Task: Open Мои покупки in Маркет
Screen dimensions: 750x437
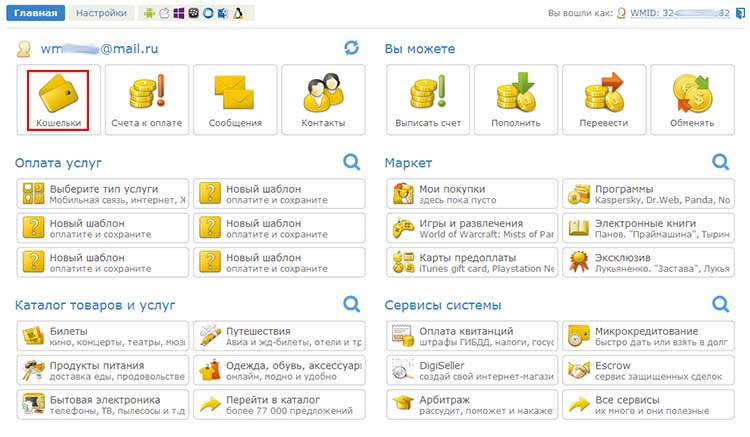Action: tap(472, 194)
